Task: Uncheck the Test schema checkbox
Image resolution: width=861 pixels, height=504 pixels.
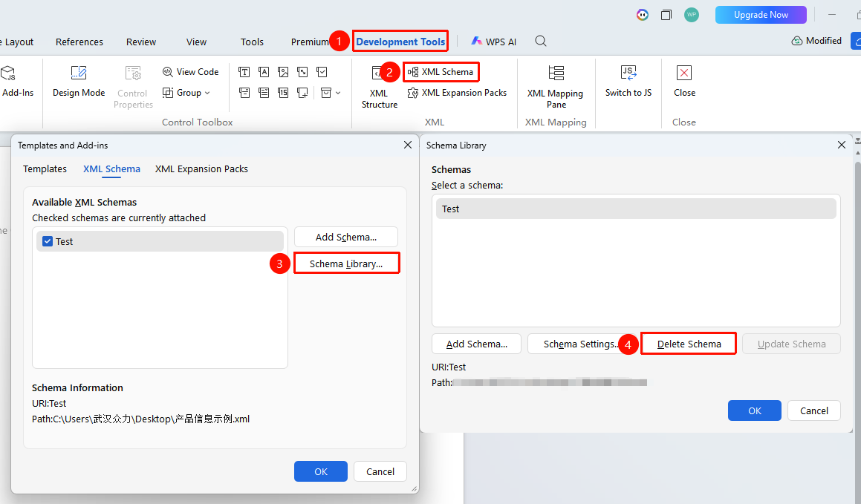Action: pyautogui.click(x=48, y=241)
